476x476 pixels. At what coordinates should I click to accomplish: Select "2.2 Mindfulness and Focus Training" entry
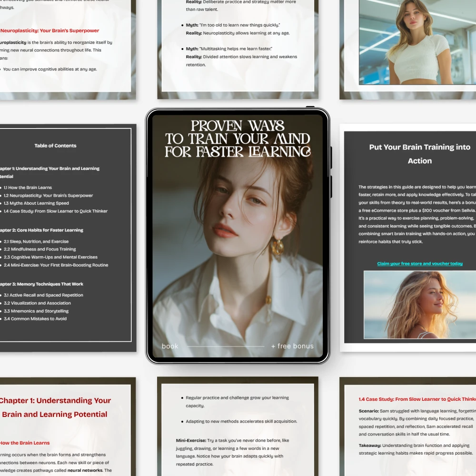click(x=40, y=249)
